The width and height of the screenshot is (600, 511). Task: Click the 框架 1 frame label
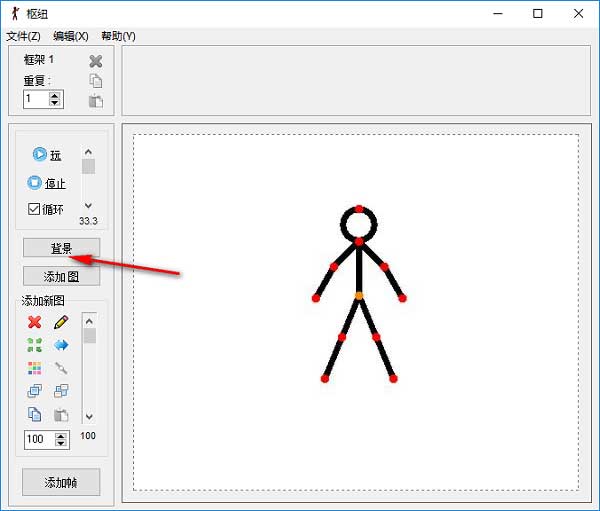(x=39, y=60)
